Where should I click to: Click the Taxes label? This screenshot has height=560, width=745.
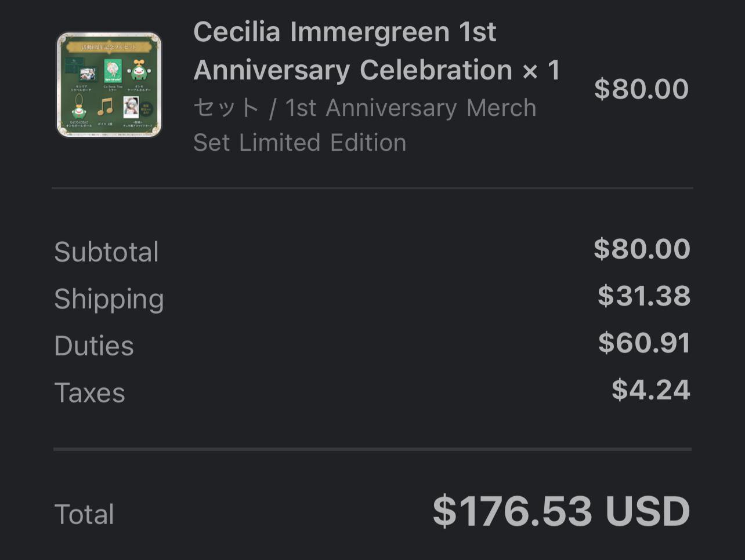point(89,393)
